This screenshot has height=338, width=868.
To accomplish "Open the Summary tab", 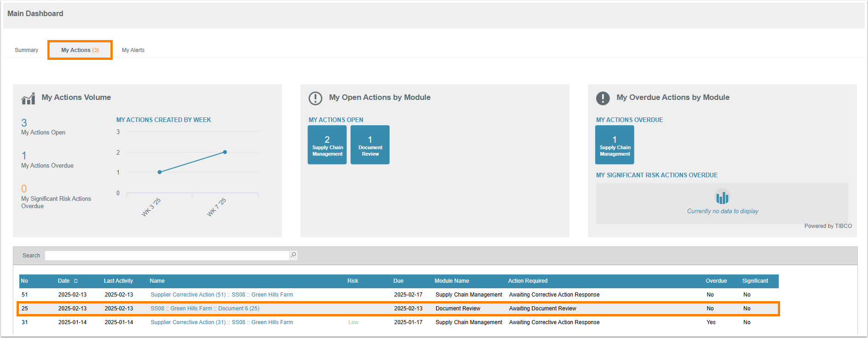I will click(x=26, y=50).
